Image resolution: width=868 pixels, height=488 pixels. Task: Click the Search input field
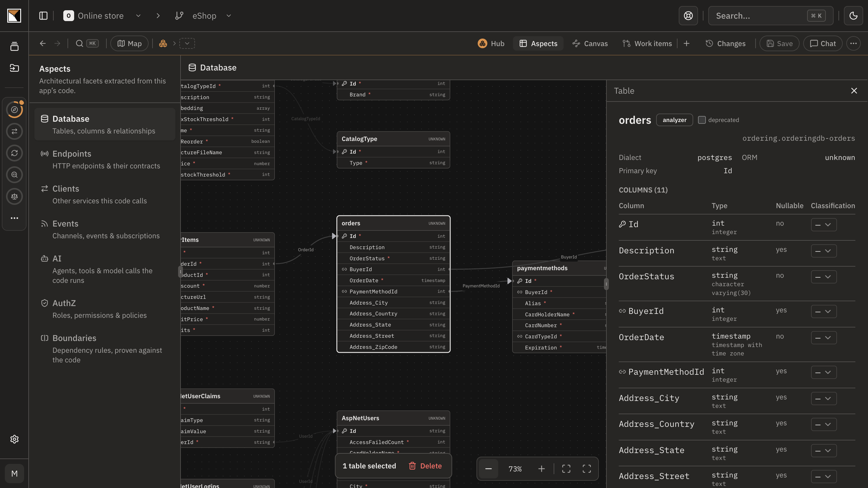click(771, 16)
